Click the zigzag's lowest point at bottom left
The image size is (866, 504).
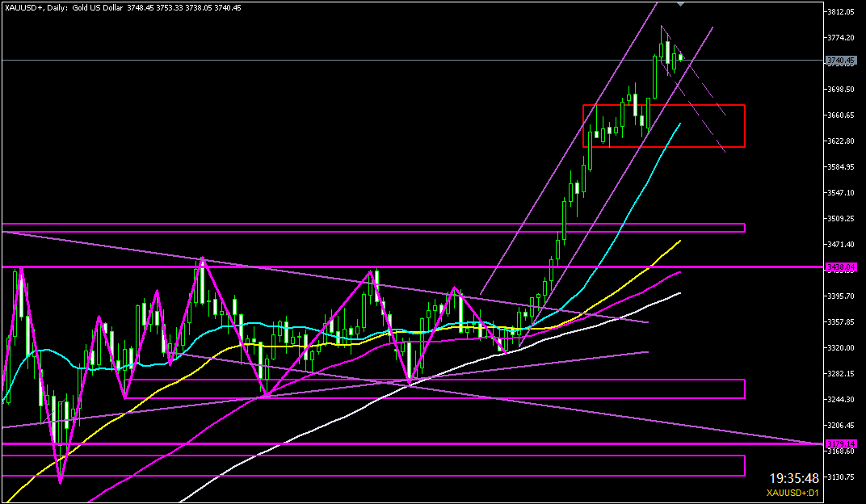click(x=61, y=483)
